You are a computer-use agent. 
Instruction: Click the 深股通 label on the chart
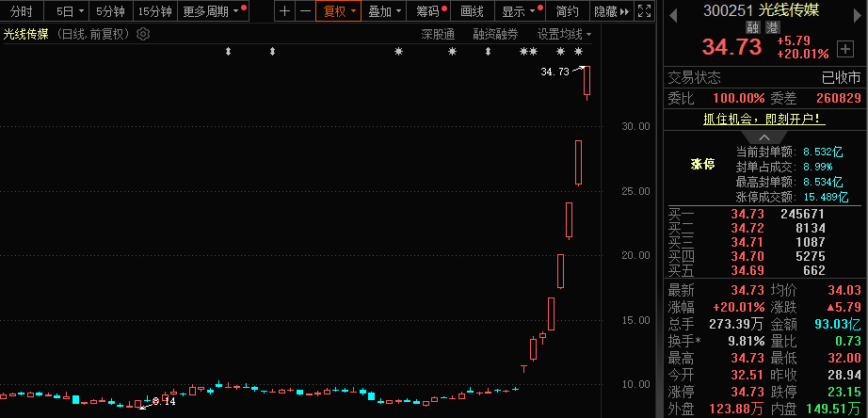coord(438,34)
